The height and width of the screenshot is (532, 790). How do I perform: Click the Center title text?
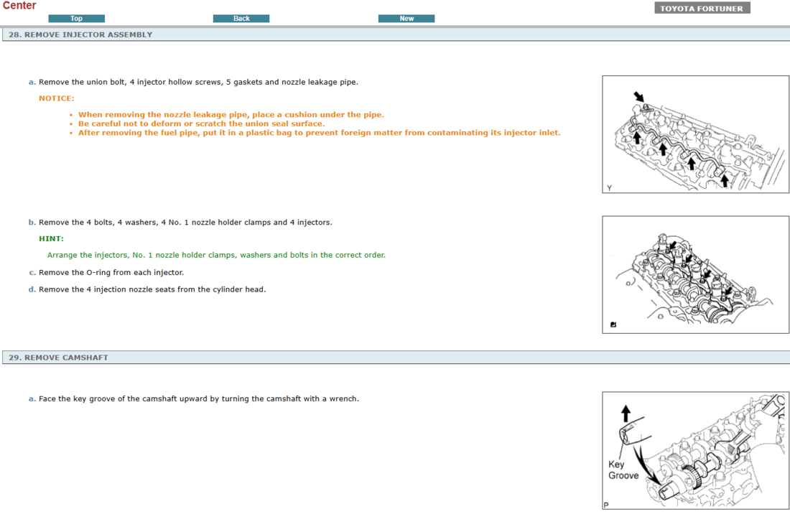[19, 6]
